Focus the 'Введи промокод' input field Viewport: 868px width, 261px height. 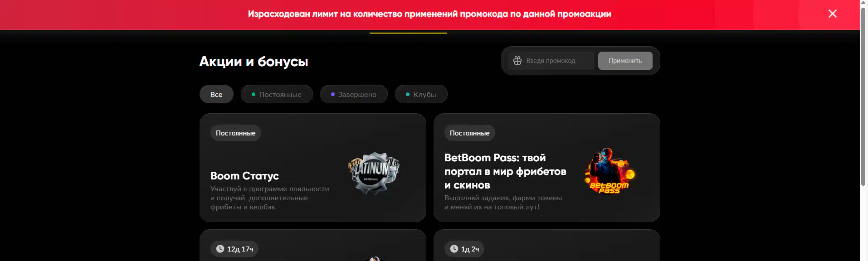(551, 61)
